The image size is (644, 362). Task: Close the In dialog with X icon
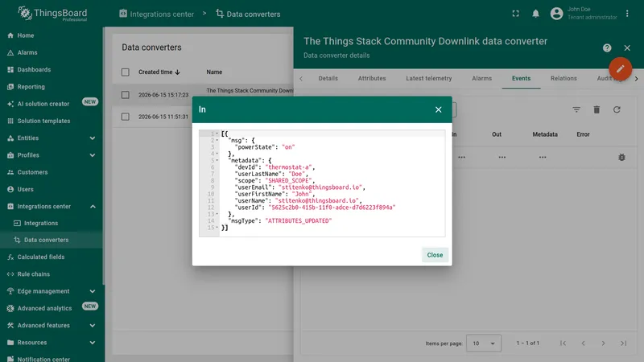[x=438, y=109]
